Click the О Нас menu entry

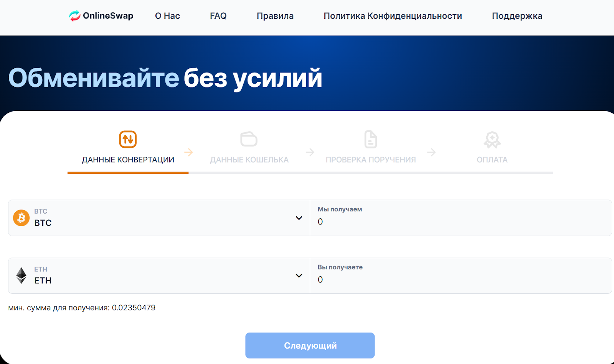click(167, 16)
